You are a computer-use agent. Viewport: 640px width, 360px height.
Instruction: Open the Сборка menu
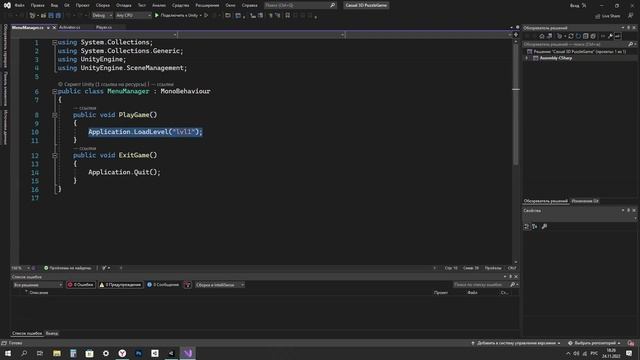(102, 5)
